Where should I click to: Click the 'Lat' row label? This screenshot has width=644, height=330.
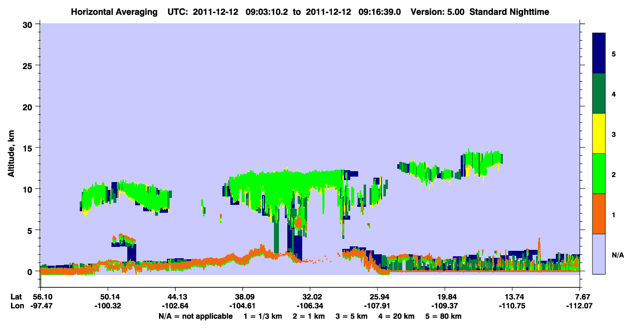pyautogui.click(x=16, y=297)
